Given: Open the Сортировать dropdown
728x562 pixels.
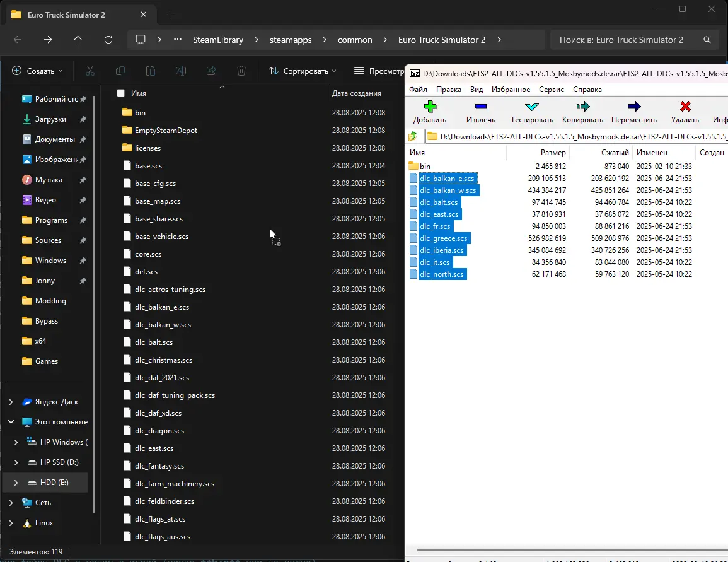Looking at the screenshot, I should tap(303, 71).
